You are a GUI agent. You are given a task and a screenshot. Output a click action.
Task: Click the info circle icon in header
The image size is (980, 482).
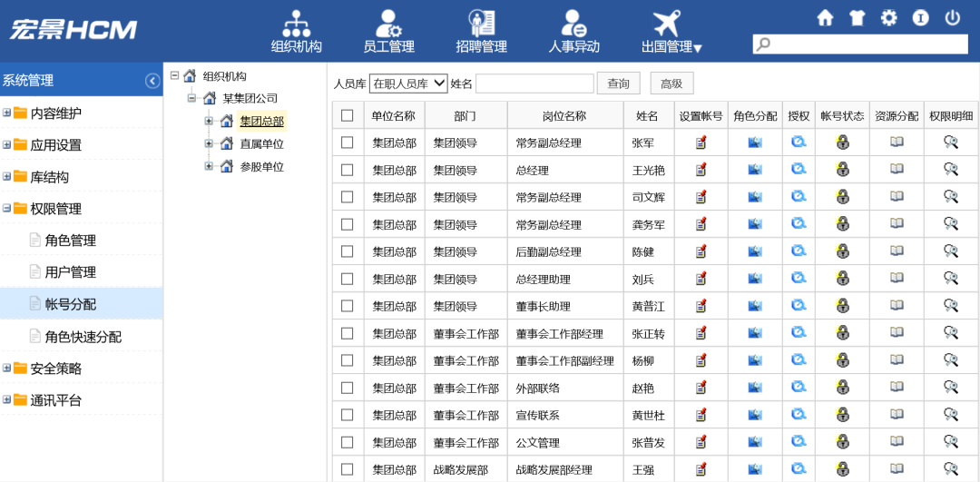point(921,18)
